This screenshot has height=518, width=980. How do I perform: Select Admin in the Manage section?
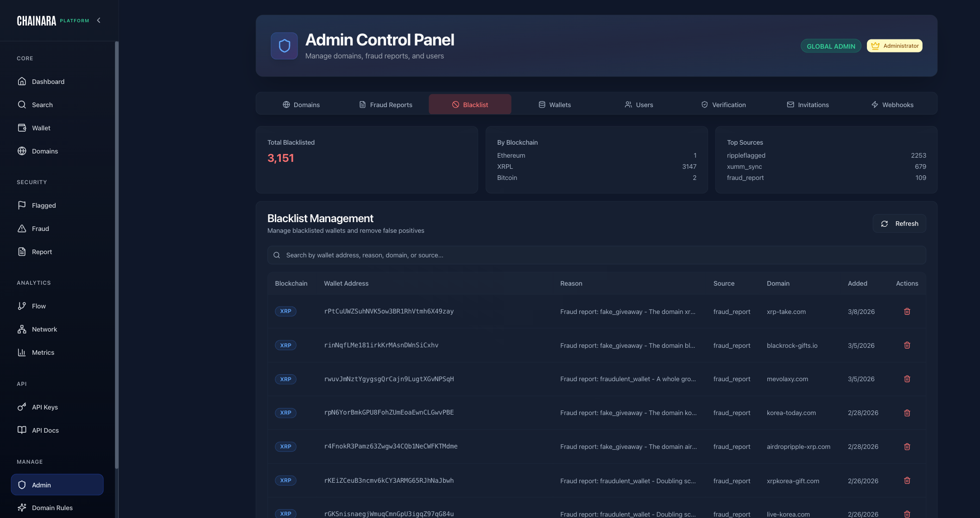57,485
